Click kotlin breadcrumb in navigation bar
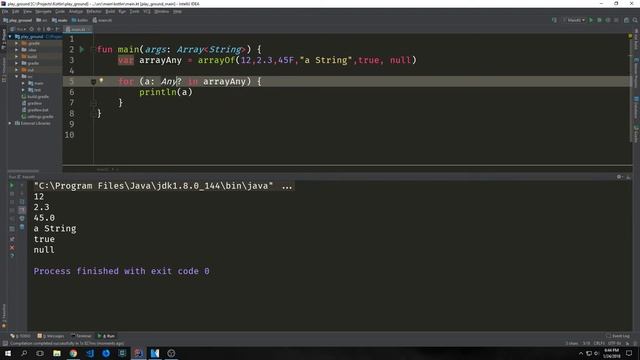Viewport: 640px width, 360px height. coord(80,20)
